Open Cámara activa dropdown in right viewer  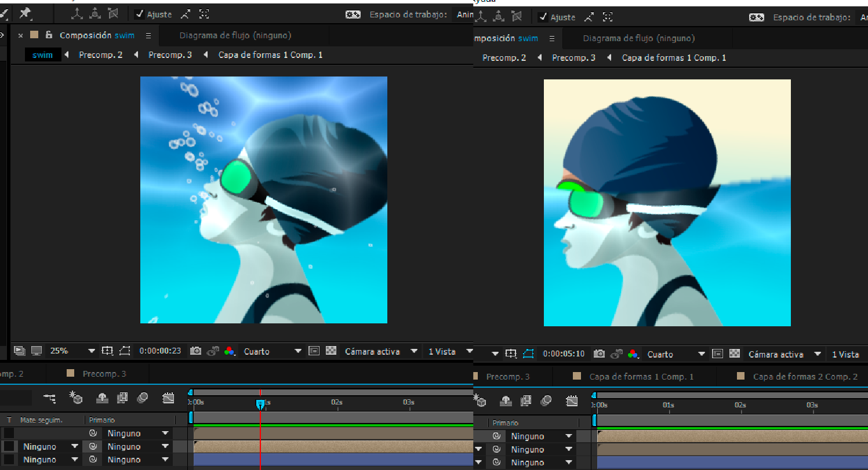pyautogui.click(x=785, y=354)
